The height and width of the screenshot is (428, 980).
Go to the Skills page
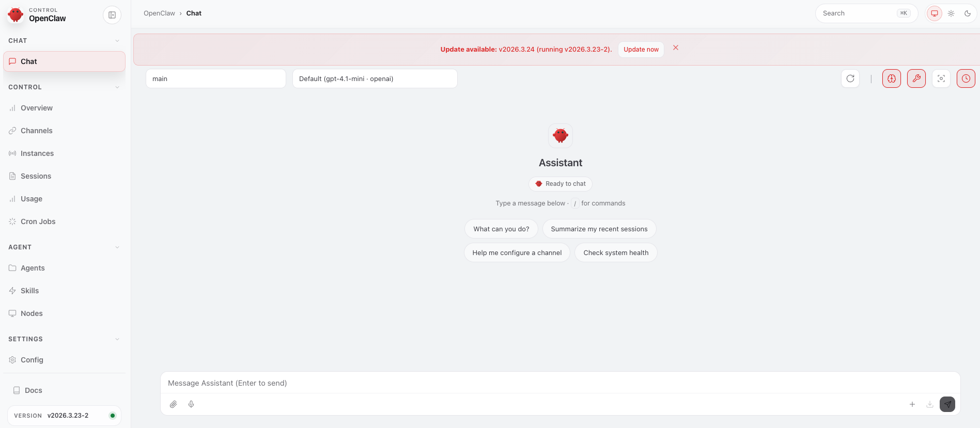(x=29, y=291)
